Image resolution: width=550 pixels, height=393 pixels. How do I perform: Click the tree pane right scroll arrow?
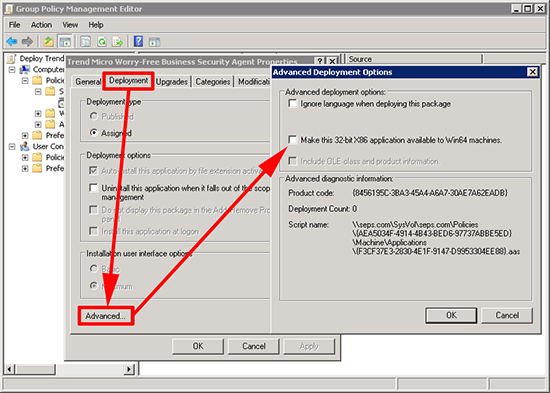[129, 369]
